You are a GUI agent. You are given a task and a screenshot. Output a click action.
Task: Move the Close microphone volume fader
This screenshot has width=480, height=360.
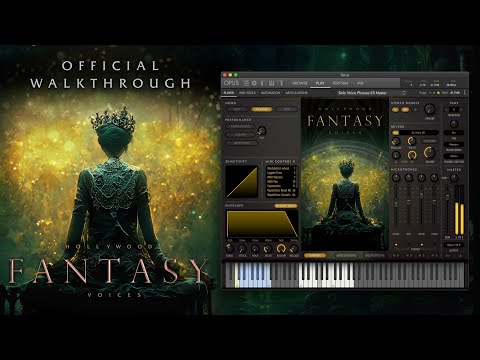tap(396, 204)
